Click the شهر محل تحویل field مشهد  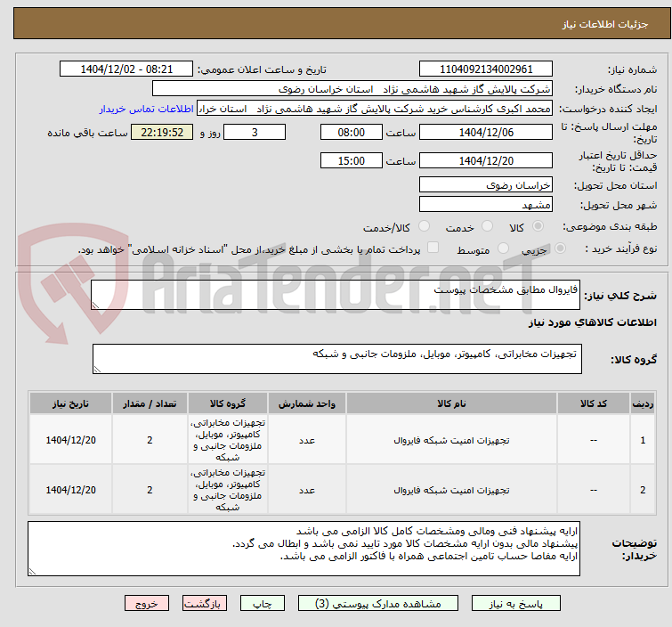[x=486, y=205]
